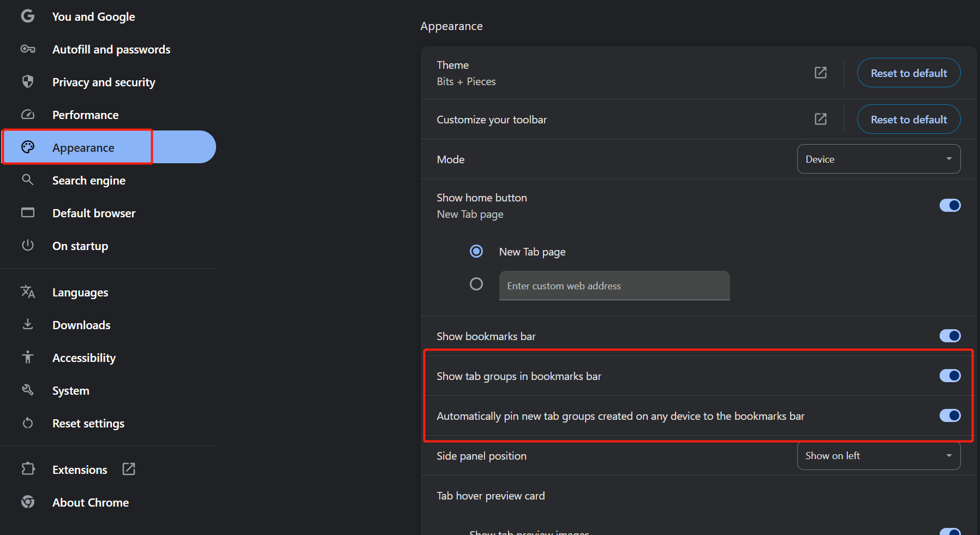Image resolution: width=980 pixels, height=535 pixels.
Task: Toggle the Show bookmarks bar switch
Action: point(950,336)
